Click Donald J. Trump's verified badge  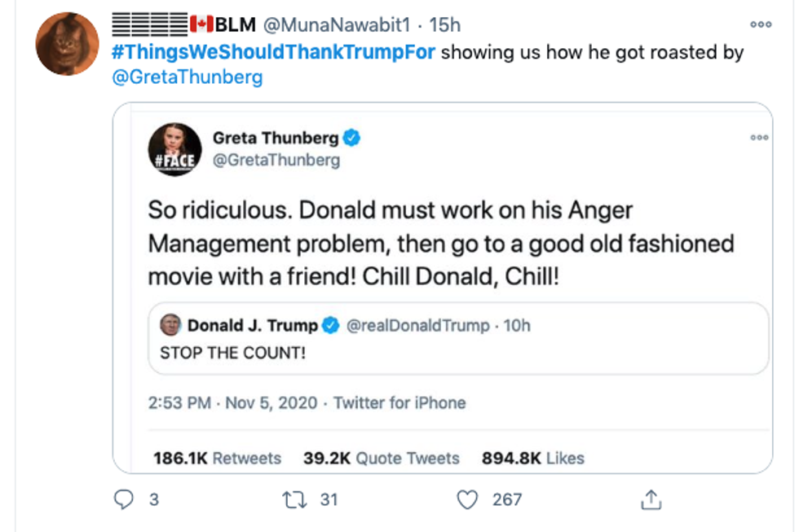[330, 326]
